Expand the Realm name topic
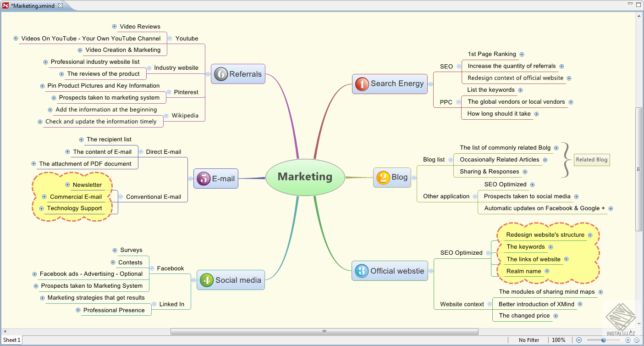This screenshot has width=644, height=346. pos(547,271)
